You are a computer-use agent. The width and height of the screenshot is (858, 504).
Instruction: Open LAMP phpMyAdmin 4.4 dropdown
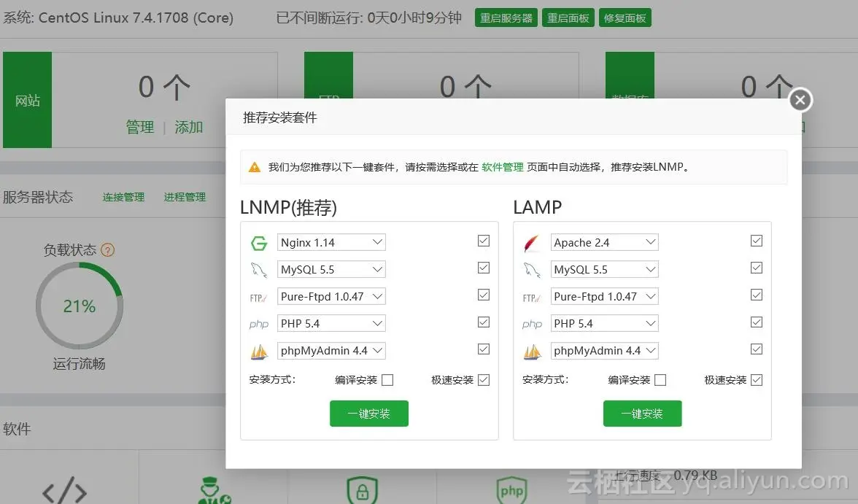click(x=604, y=351)
